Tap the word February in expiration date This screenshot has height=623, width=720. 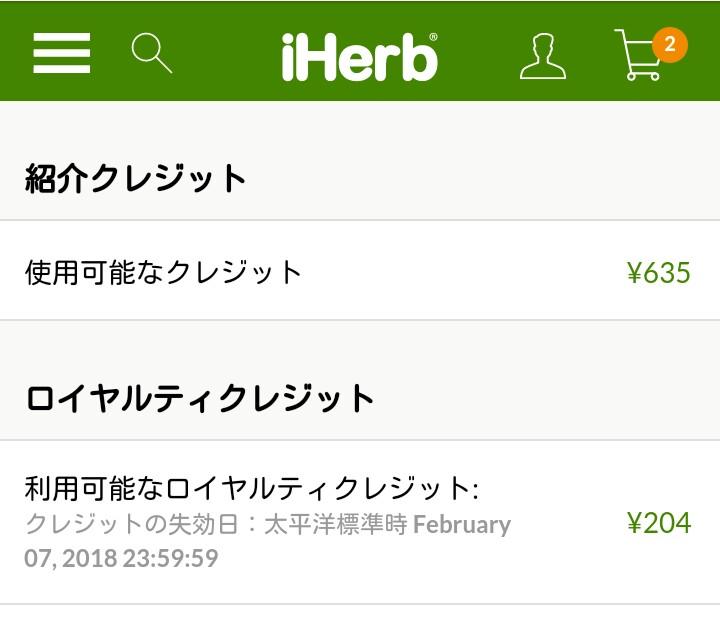tap(462, 525)
